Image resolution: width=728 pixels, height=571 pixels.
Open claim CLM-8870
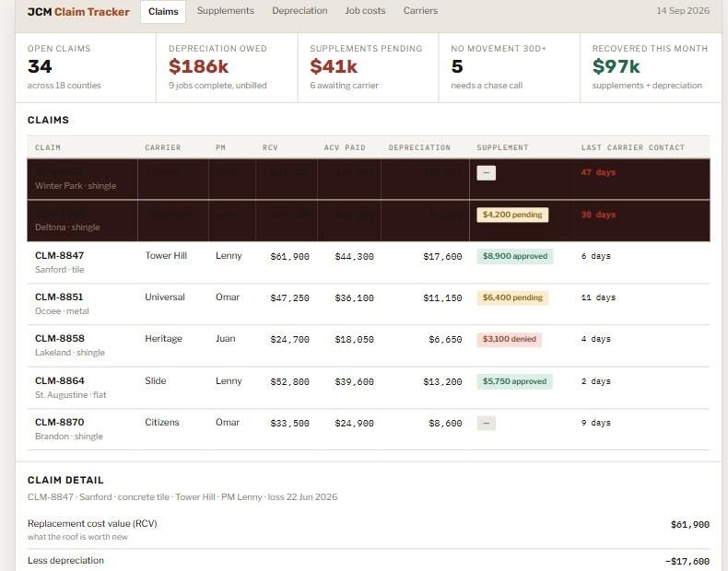click(x=59, y=422)
